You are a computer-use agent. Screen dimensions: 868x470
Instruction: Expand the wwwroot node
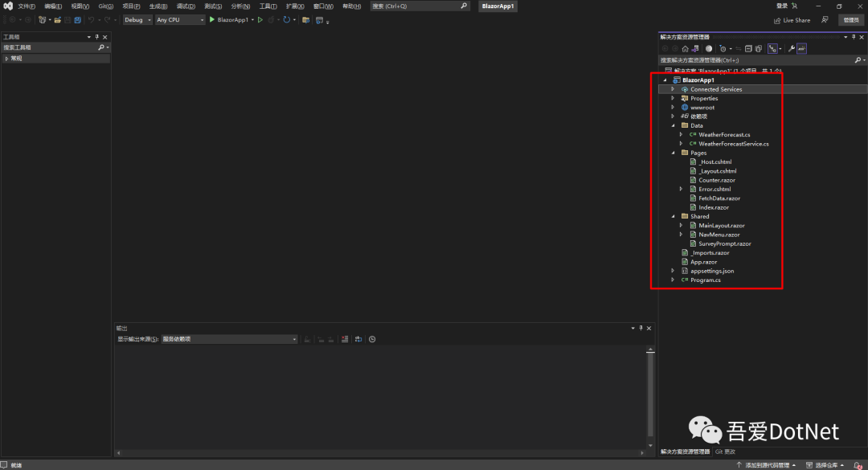[x=674, y=108]
